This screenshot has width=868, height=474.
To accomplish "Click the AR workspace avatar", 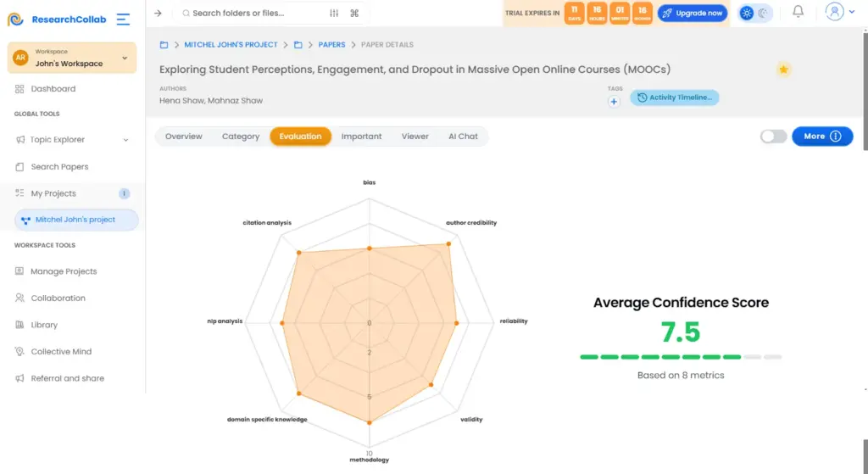I will click(x=20, y=58).
